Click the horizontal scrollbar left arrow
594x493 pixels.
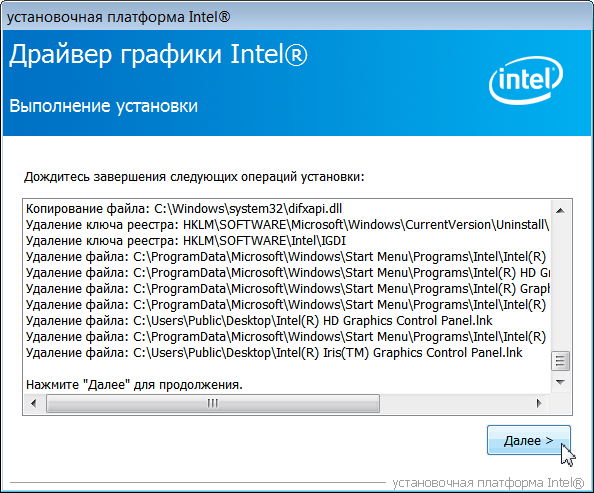(x=34, y=403)
